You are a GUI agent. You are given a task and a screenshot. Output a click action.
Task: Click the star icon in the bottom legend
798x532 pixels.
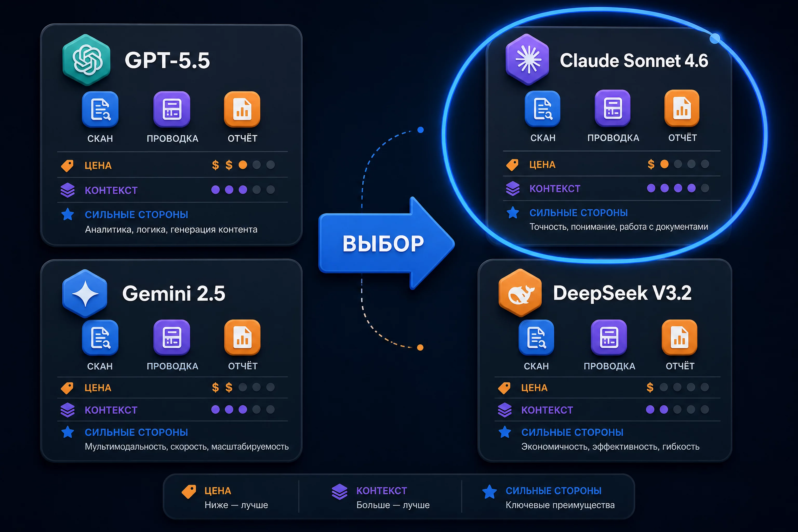click(x=490, y=492)
